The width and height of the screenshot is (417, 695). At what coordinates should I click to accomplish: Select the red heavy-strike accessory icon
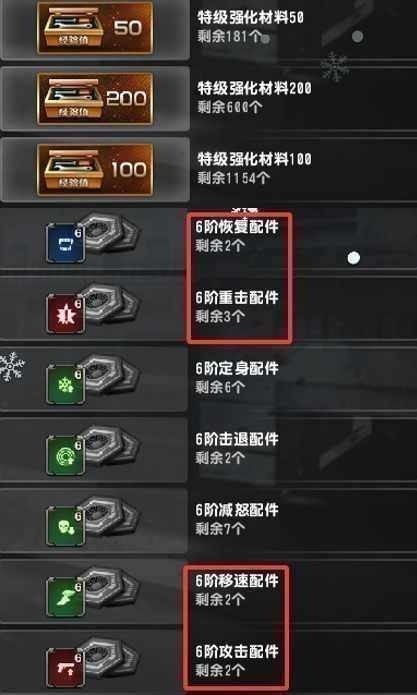click(x=66, y=314)
